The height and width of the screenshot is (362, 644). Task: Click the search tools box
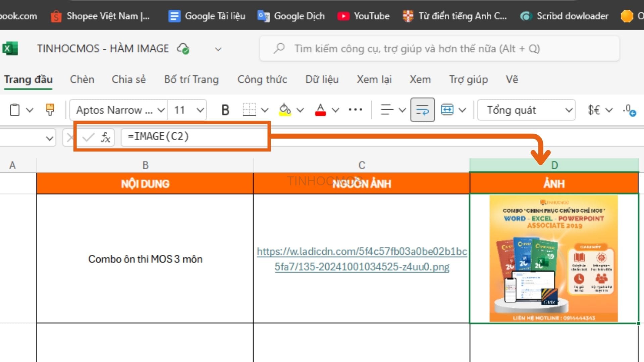tap(439, 49)
